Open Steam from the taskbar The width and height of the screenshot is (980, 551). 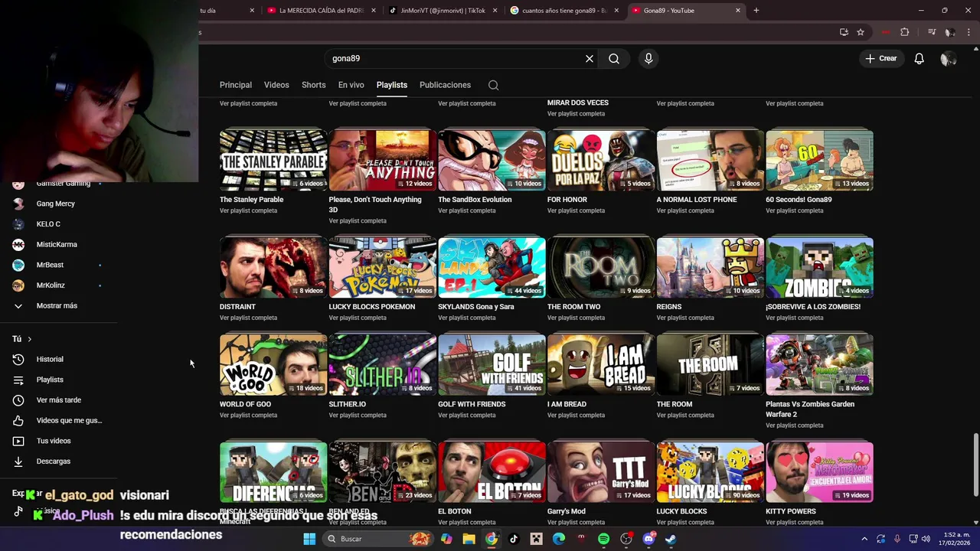671,539
